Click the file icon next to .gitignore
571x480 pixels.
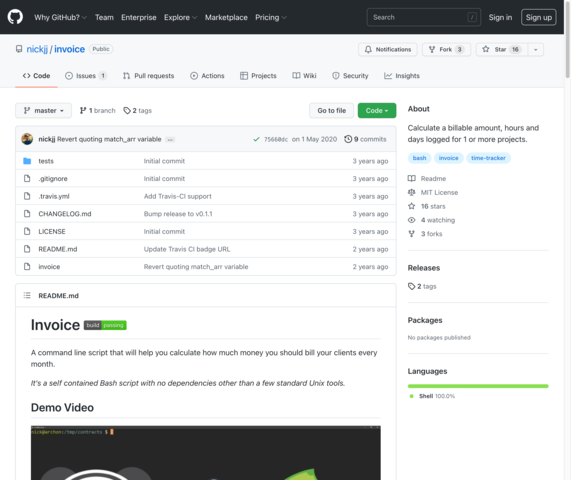click(27, 178)
